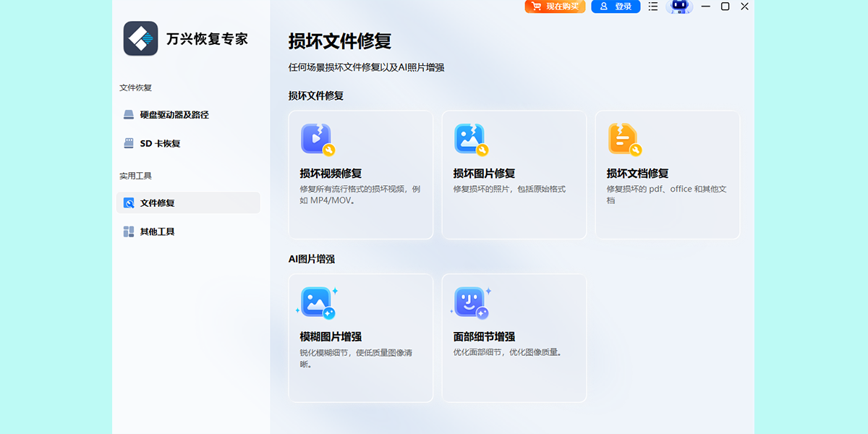Click the corrupted video repair icon

tap(317, 139)
